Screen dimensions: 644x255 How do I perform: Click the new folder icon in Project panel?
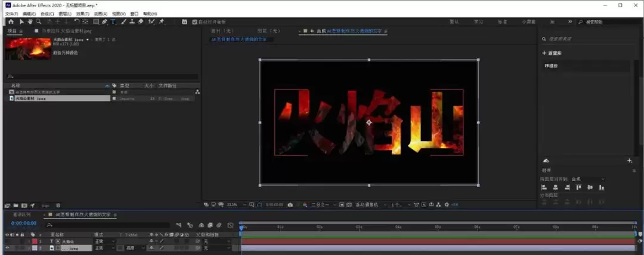tap(16, 205)
